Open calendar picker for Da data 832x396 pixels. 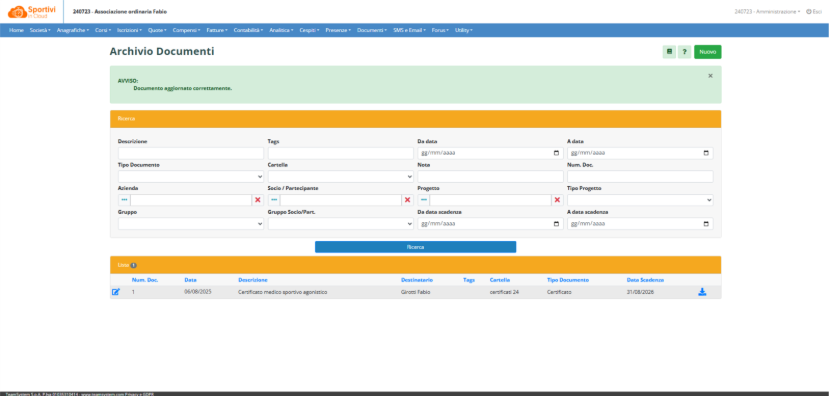(556, 153)
